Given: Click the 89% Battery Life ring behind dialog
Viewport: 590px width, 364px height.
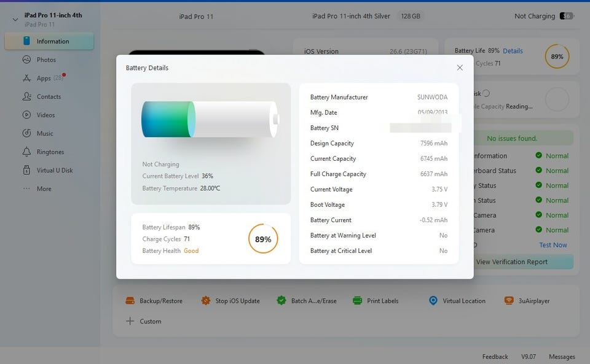Looking at the screenshot, I should click(x=557, y=56).
